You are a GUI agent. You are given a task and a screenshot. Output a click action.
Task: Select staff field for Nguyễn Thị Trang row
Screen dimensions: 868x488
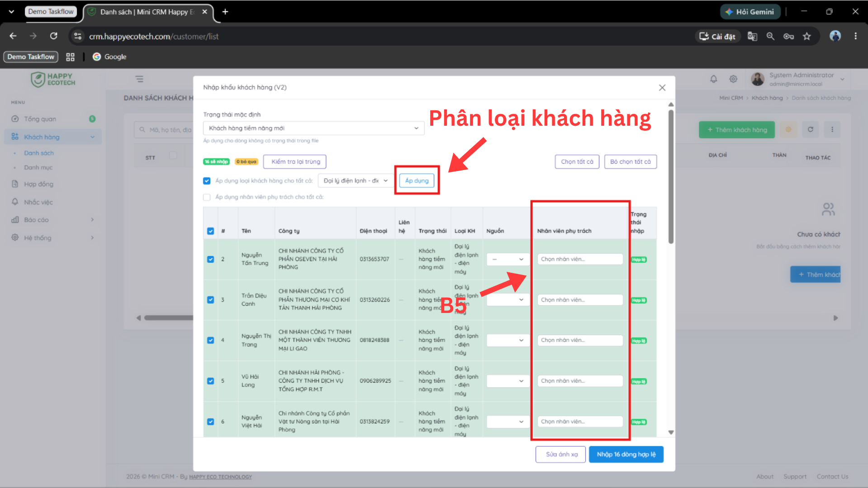point(580,341)
